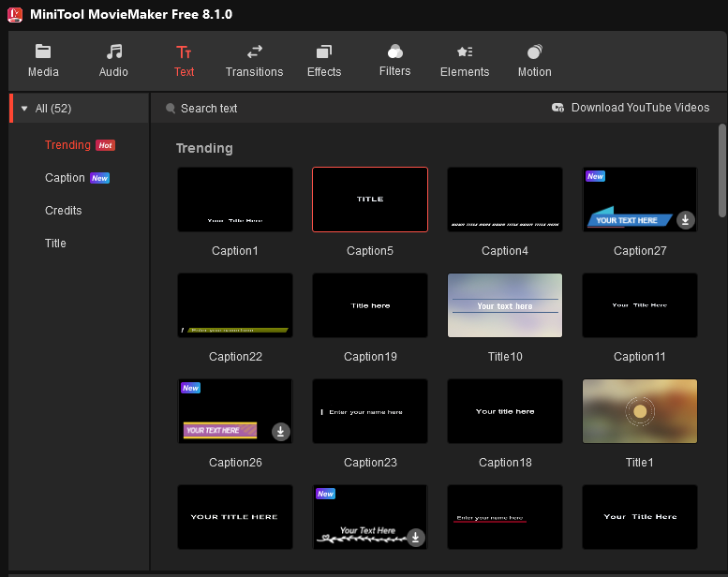This screenshot has width=728, height=577.
Task: Select the Title1 thumbnail
Action: tap(640, 411)
